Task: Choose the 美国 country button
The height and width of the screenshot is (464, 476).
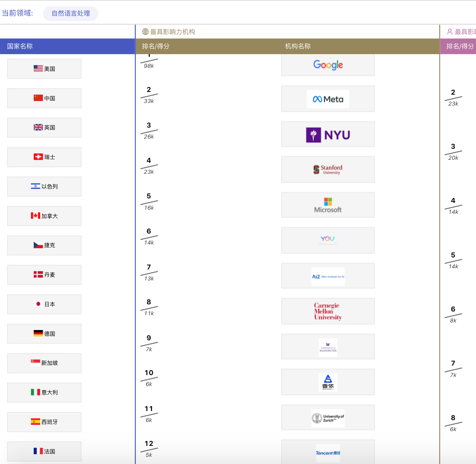Action: [x=44, y=69]
